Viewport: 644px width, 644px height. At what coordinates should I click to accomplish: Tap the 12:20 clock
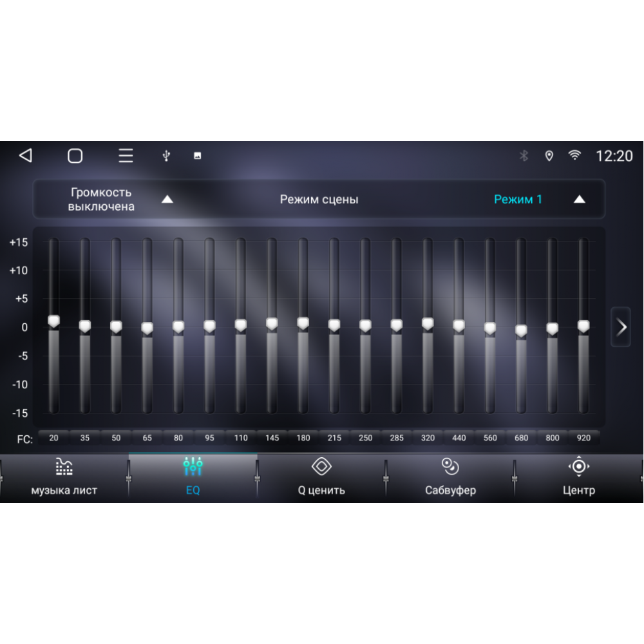[614, 156]
